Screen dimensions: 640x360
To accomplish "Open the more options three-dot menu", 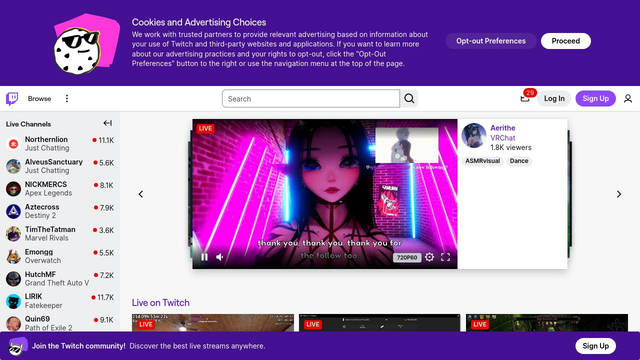I will click(x=67, y=99).
